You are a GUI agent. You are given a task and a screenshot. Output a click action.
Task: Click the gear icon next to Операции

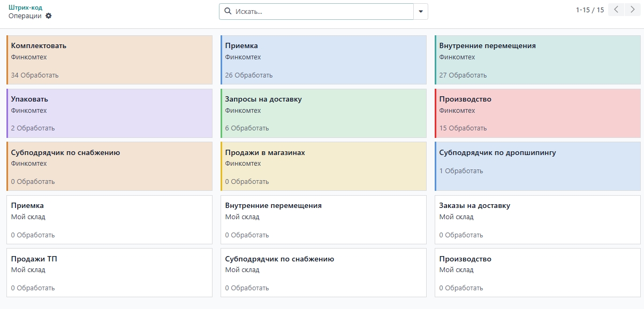click(49, 16)
